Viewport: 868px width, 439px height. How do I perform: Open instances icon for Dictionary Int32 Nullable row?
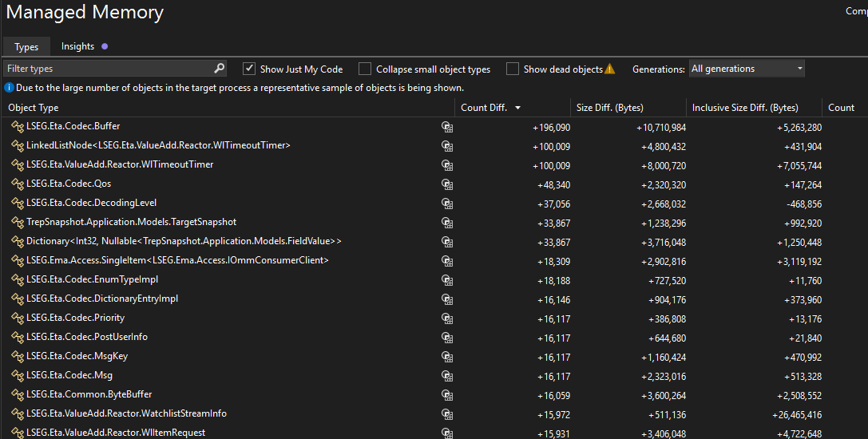447,242
